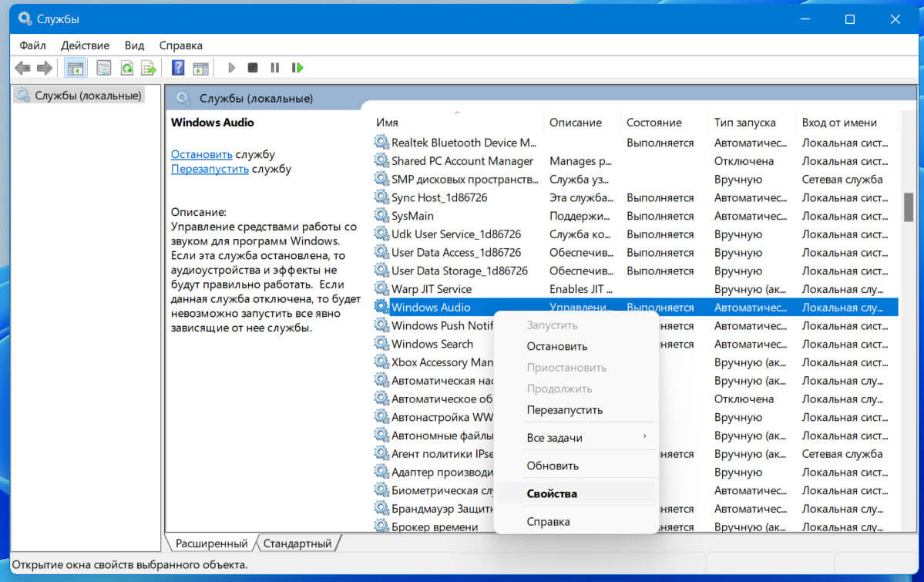Sort by the Имя column header

point(457,122)
